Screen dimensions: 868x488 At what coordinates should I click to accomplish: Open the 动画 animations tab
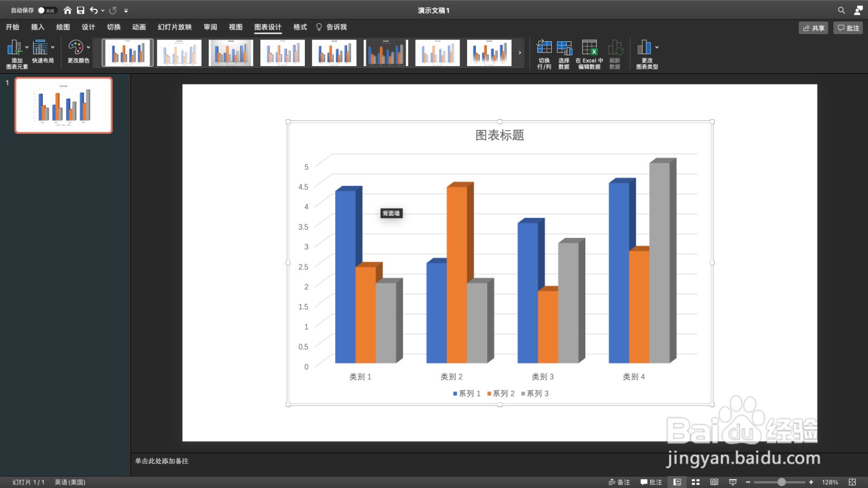coord(139,27)
